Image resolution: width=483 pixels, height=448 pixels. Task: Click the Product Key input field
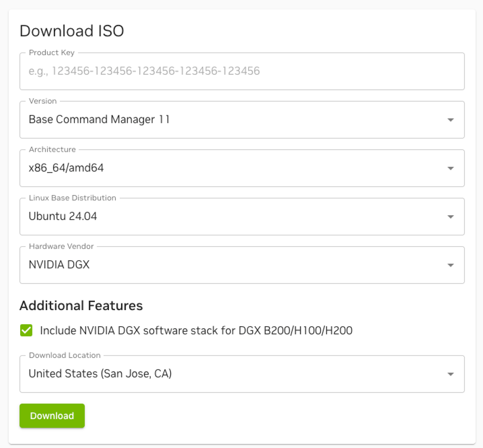tap(242, 71)
